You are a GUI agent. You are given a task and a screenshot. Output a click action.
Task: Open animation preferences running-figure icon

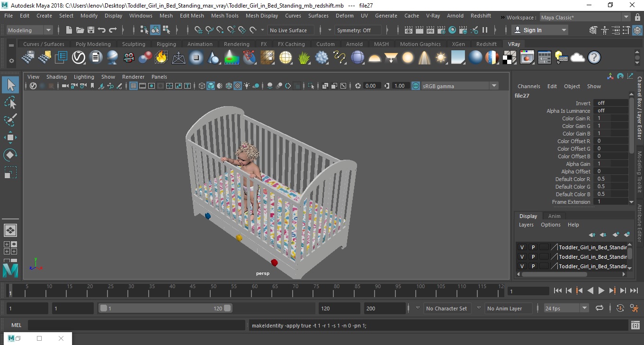pyautogui.click(x=635, y=308)
